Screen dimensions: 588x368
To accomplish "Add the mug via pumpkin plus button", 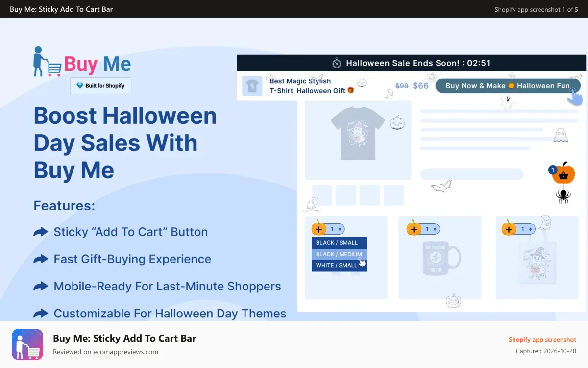I will click(414, 228).
